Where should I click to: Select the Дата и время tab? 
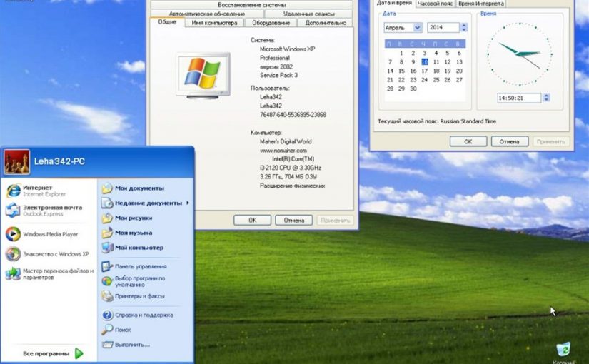[x=394, y=3]
